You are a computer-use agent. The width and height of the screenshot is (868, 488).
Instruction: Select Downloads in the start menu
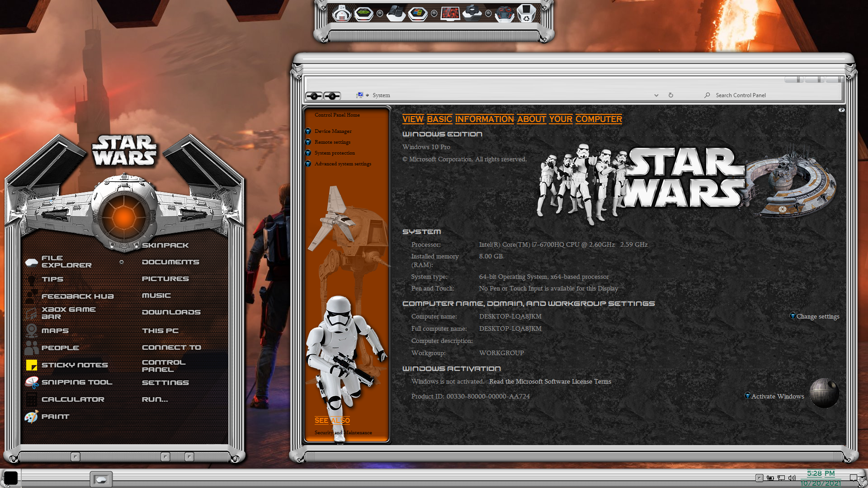pyautogui.click(x=171, y=312)
